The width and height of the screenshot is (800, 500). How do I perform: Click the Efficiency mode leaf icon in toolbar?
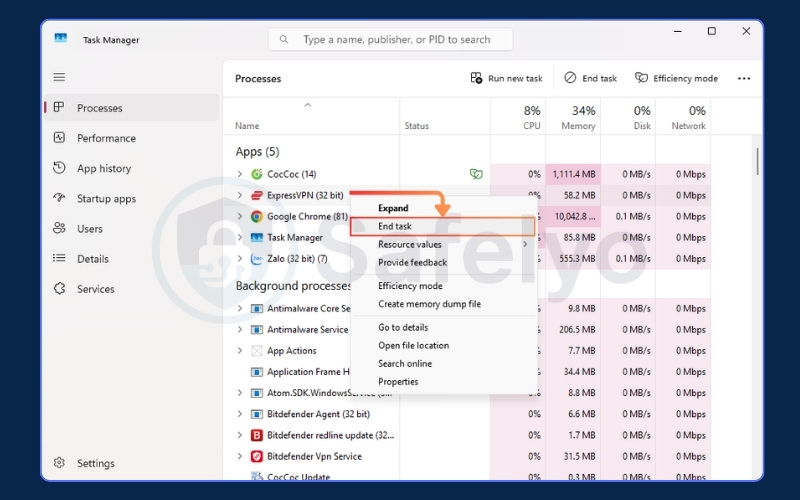(x=641, y=78)
